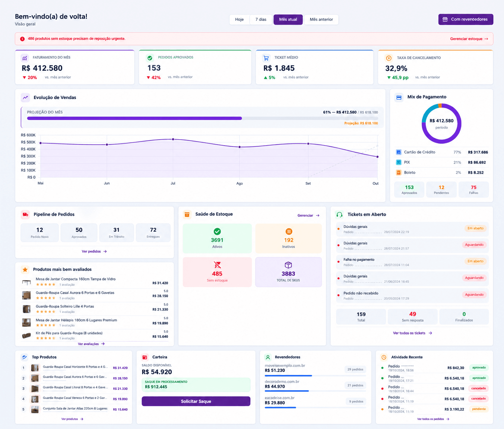Click the Solicitar Saque button
This screenshot has width=504, height=429.
[196, 401]
